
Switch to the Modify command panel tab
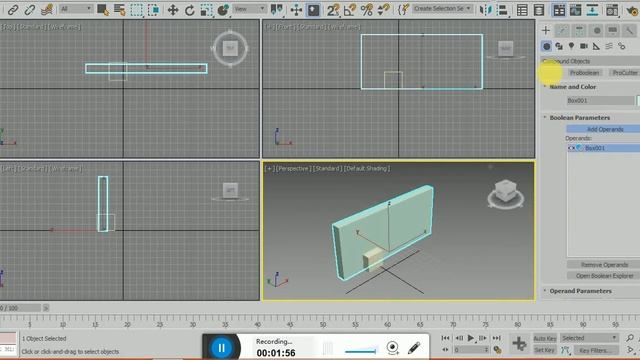[562, 30]
